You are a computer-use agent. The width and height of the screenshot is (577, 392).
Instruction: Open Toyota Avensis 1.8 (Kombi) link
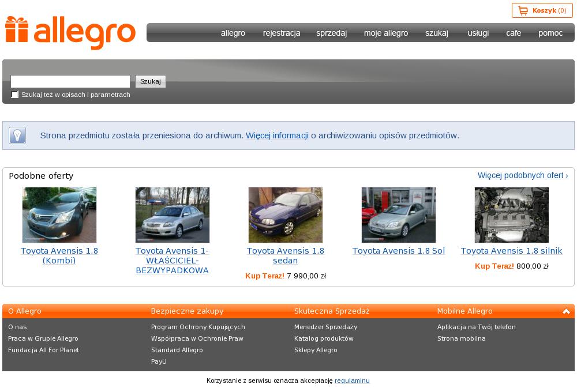point(59,255)
